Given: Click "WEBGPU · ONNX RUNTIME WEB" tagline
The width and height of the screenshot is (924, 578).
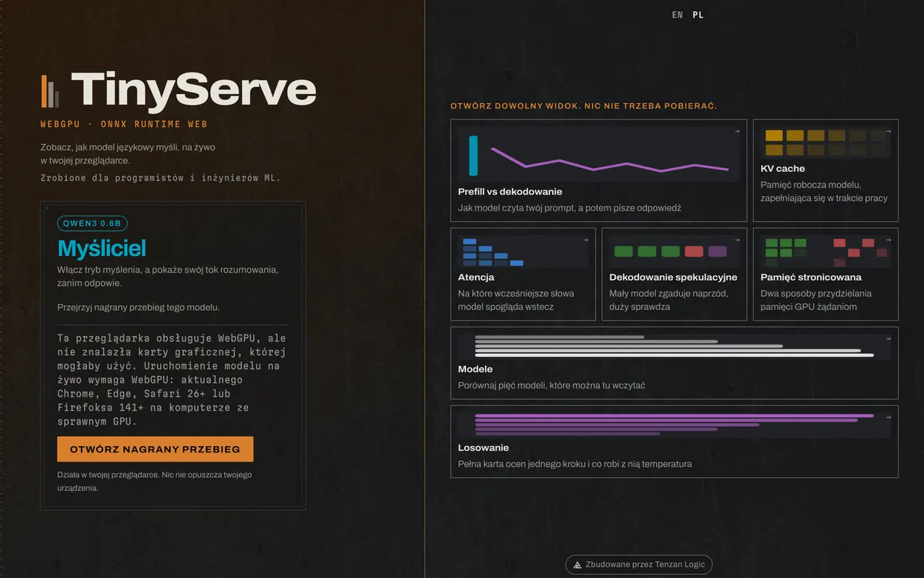Looking at the screenshot, I should [x=124, y=124].
